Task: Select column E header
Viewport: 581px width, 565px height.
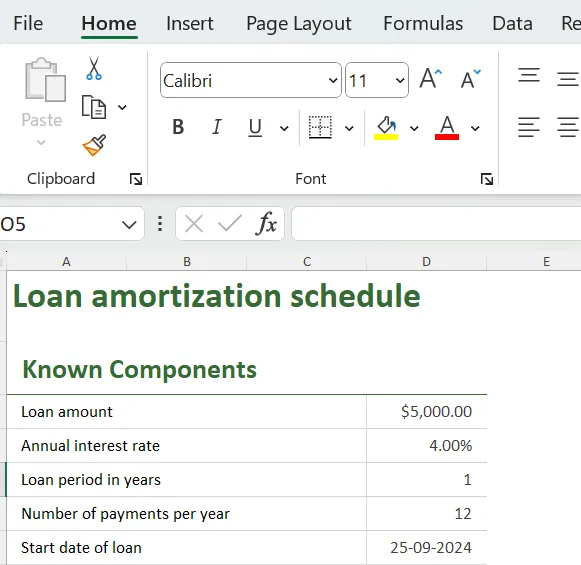Action: (x=546, y=262)
